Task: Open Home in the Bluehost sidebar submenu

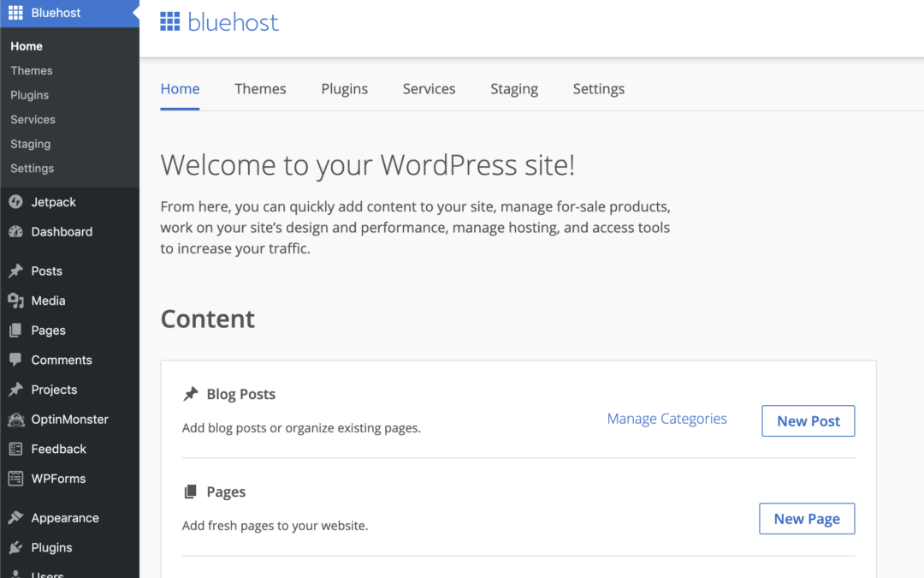Action: [27, 46]
